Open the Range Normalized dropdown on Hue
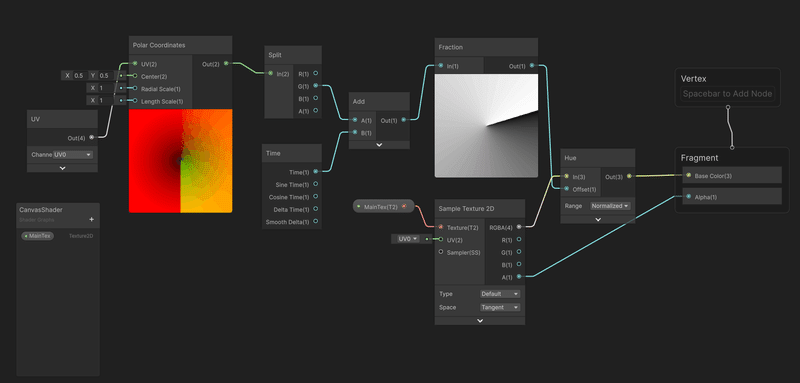 tap(610, 206)
